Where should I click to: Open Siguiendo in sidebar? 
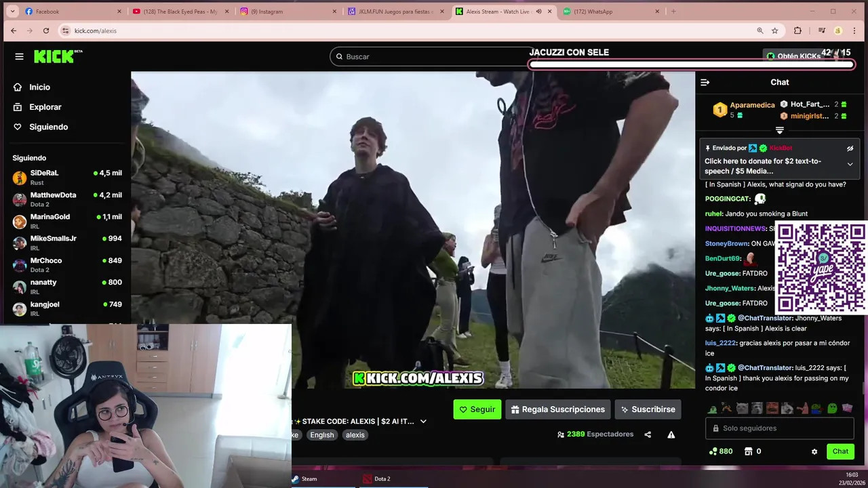[x=48, y=127]
